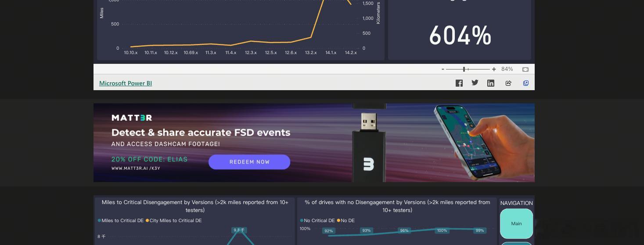Click the NAVIGATION heading

[517, 203]
